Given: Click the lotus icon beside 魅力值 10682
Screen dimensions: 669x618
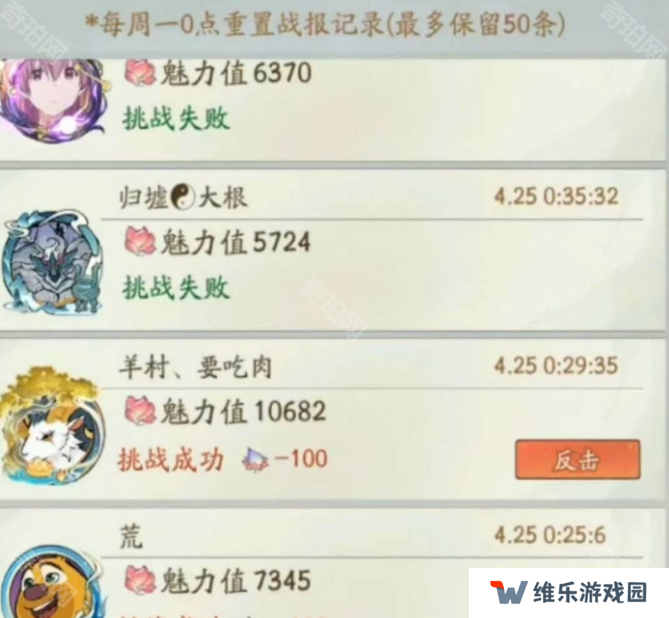Looking at the screenshot, I should pos(140,410).
